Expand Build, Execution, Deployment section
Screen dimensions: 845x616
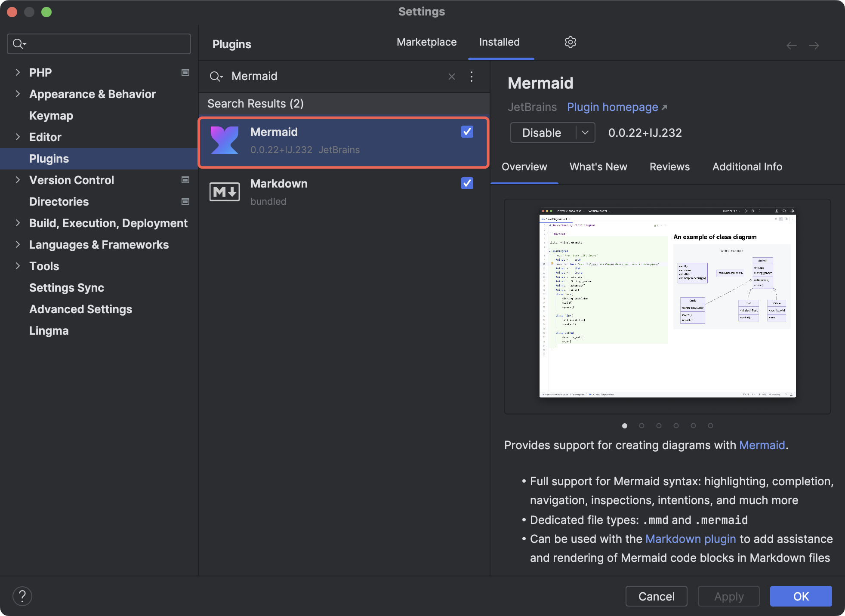point(18,223)
